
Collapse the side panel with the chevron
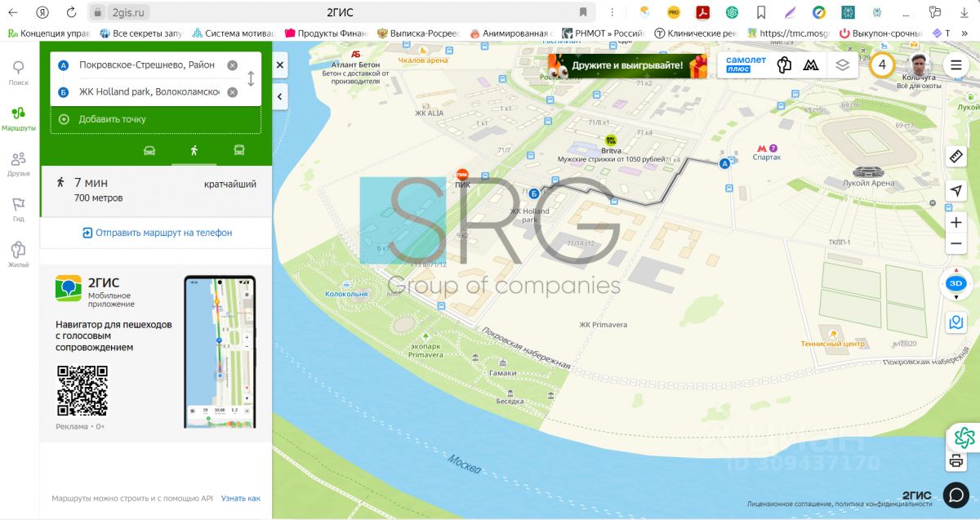(280, 96)
